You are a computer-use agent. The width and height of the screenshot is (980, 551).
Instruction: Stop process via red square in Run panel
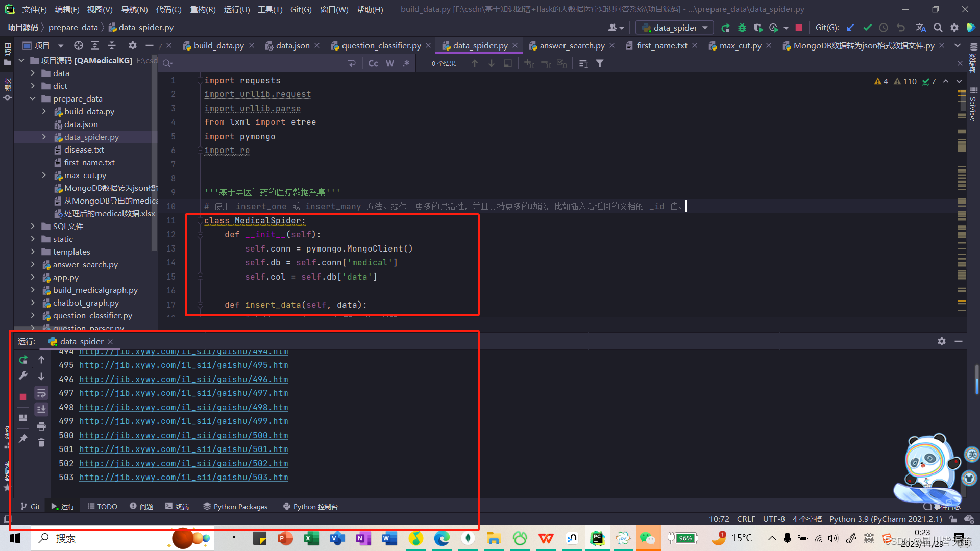(23, 396)
